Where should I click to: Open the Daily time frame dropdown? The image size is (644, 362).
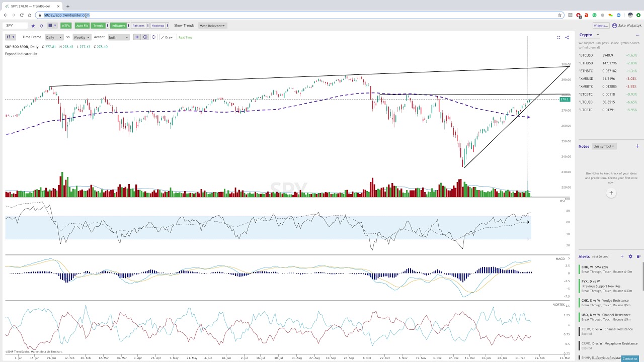(54, 37)
